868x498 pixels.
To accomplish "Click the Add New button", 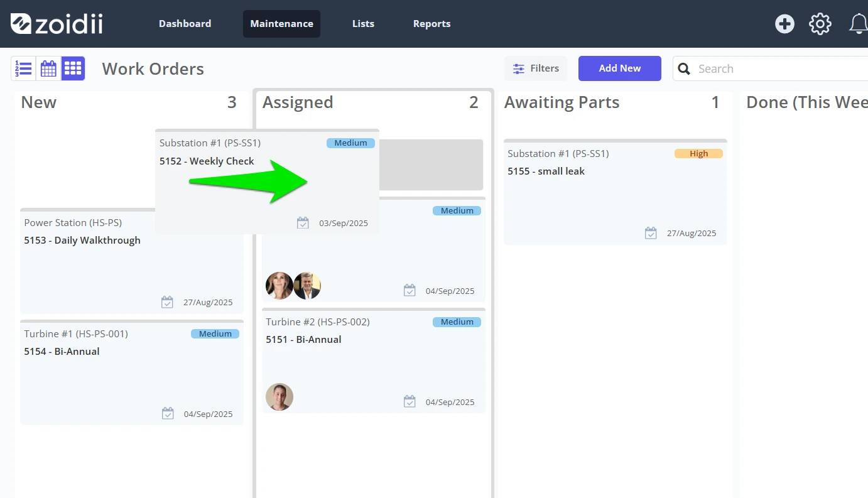I will click(620, 68).
